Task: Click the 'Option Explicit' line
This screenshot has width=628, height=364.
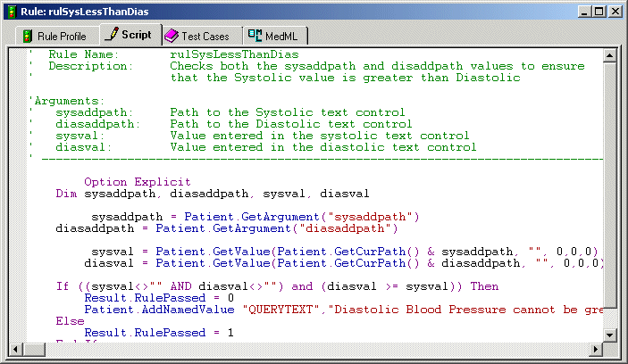Action: [138, 182]
